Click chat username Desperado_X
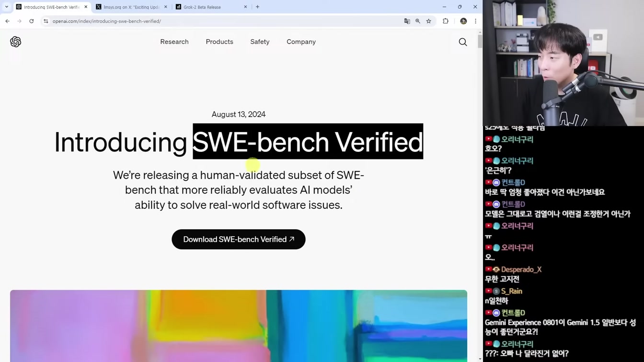This screenshot has width=644, height=362. point(521,270)
